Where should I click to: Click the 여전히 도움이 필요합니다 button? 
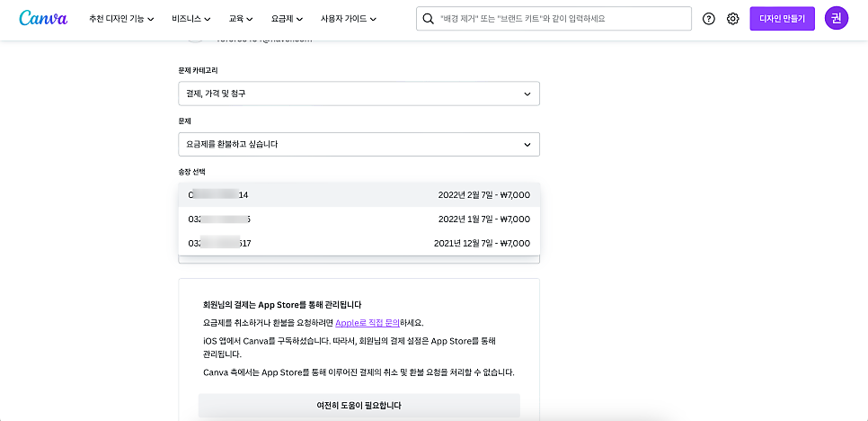359,406
